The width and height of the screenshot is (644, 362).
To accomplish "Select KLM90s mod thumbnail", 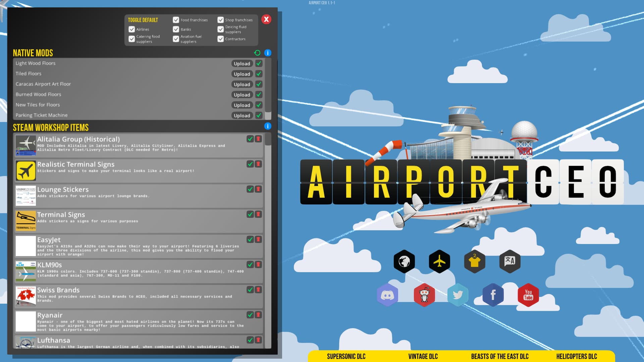I will [x=26, y=271].
